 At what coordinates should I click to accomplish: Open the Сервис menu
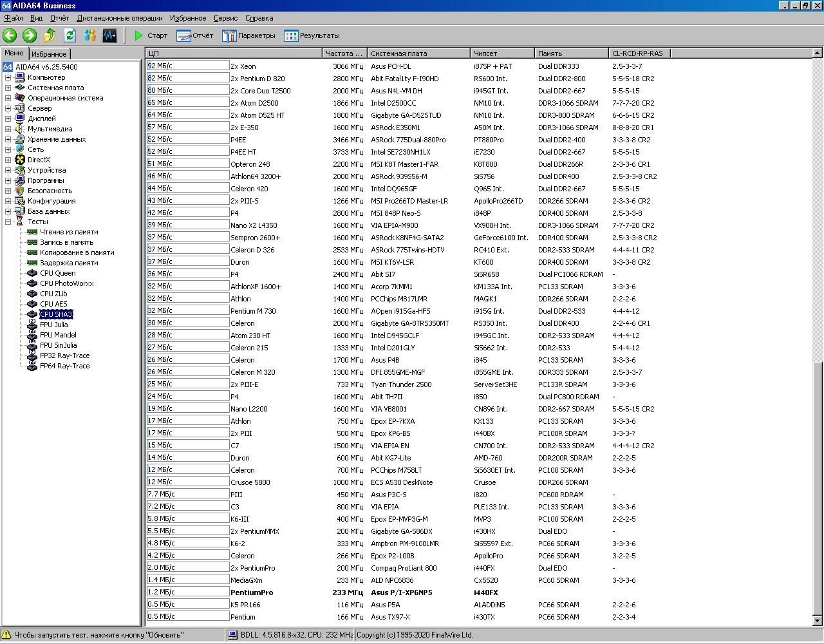coord(225,18)
